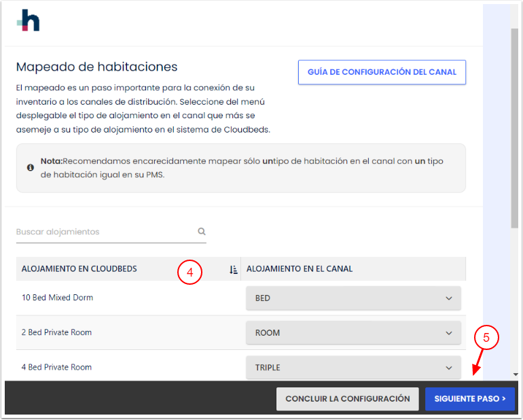Open Guía de configuración del canal
Viewport: 523px width, 420px height.
tap(382, 72)
